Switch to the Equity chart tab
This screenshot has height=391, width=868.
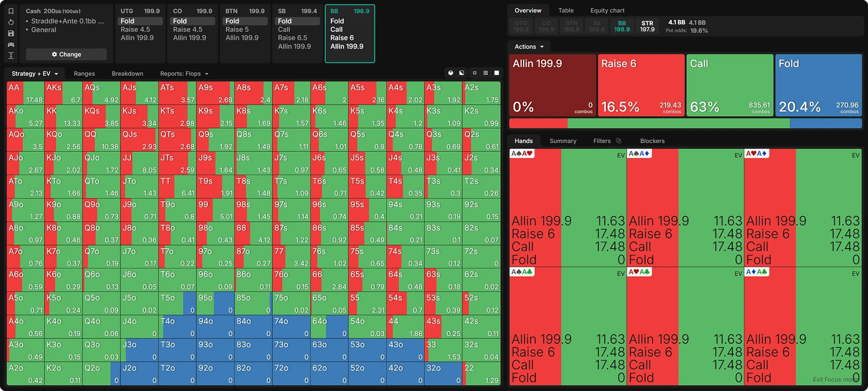(607, 10)
